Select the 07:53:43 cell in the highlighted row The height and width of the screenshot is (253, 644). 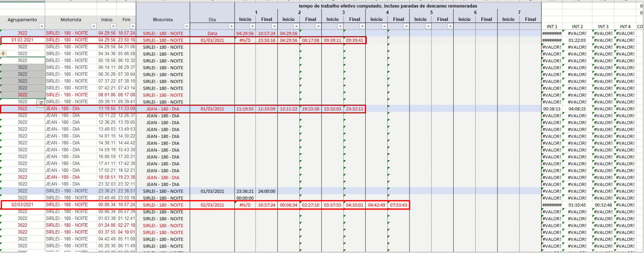tap(398, 205)
